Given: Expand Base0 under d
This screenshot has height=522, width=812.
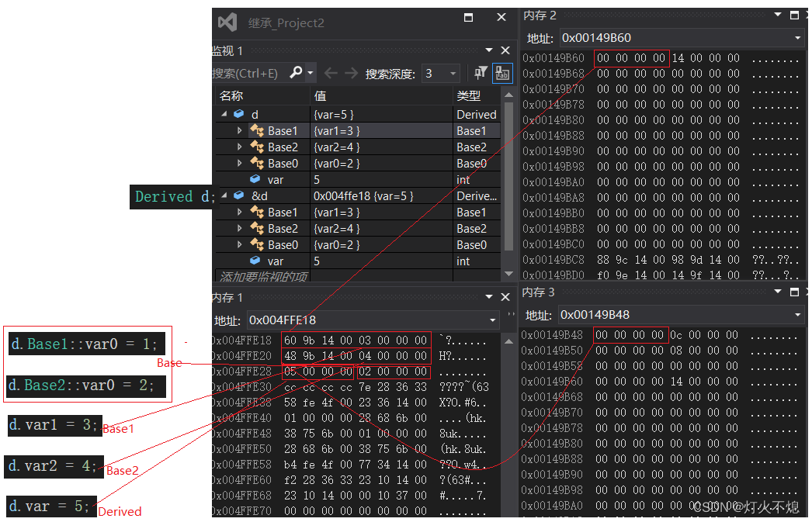Looking at the screenshot, I should click(x=239, y=163).
